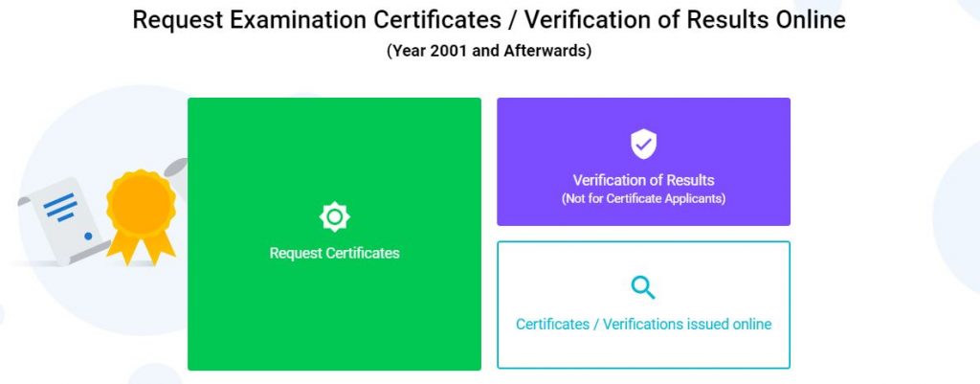This screenshot has width=980, height=384.
Task: Click the shield checkmark icon
Action: click(x=643, y=145)
